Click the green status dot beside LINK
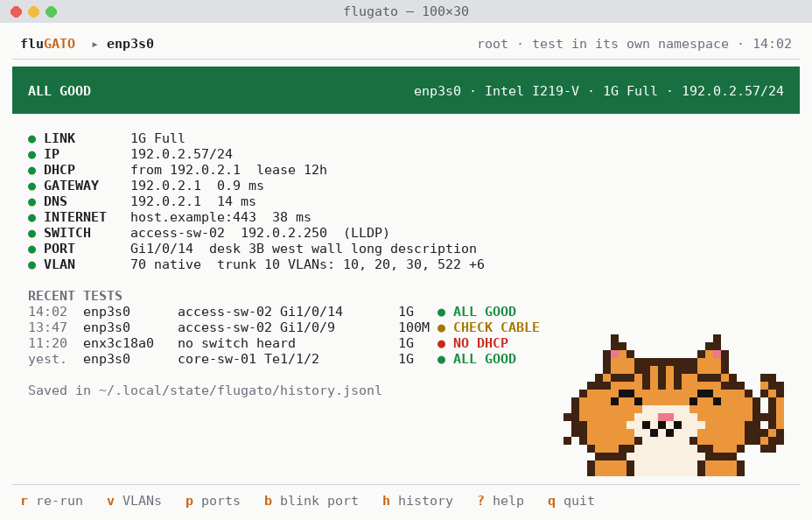The image size is (812, 520). tap(32, 139)
